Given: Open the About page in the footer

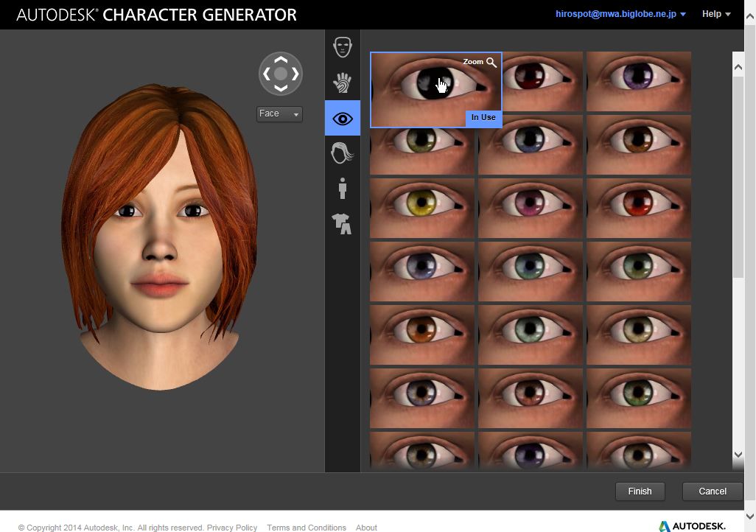Looking at the screenshot, I should pos(366,528).
